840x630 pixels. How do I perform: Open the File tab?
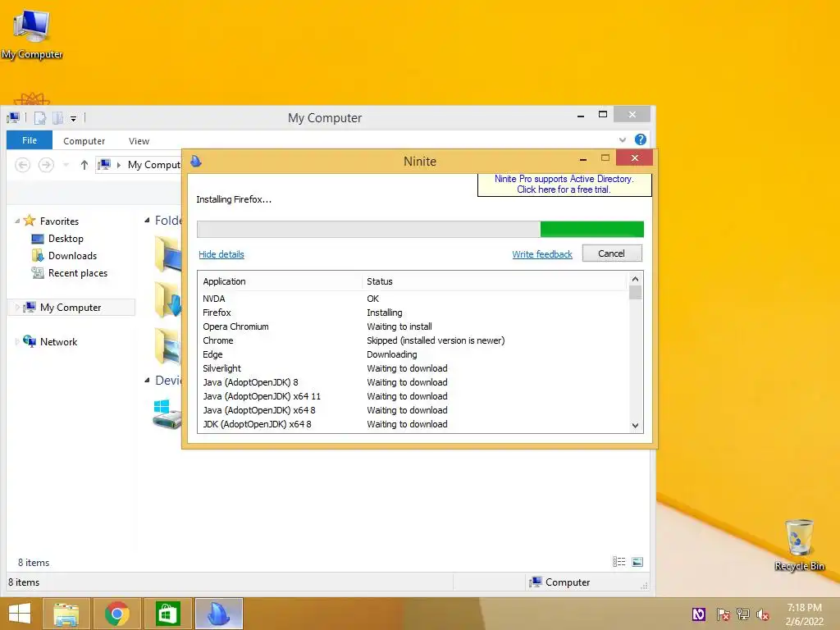click(x=30, y=140)
